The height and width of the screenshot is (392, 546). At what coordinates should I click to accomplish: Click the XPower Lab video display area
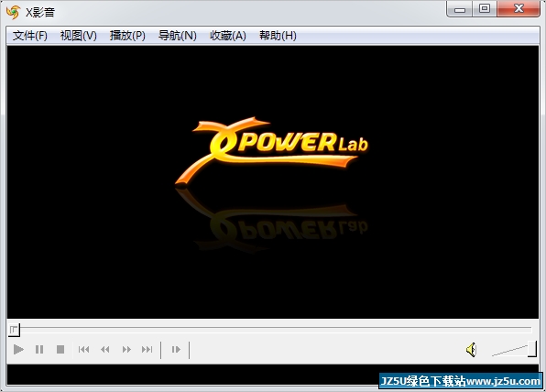point(273,181)
